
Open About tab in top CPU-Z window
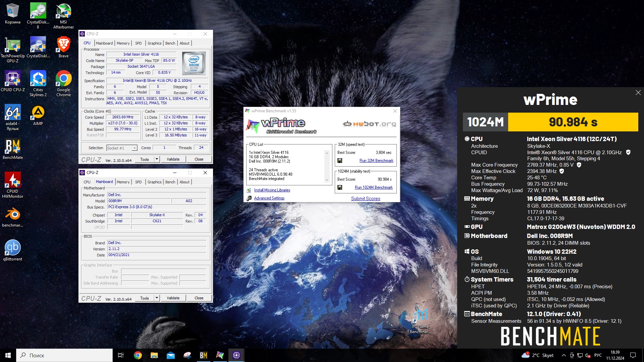(184, 43)
